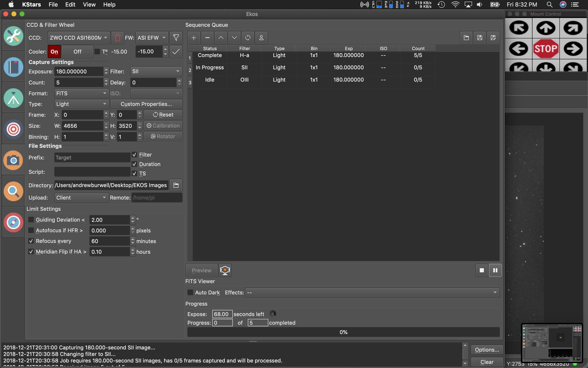The height and width of the screenshot is (368, 588).
Task: Toggle Refocus every 60 minutes checkbox
Action: (31, 241)
